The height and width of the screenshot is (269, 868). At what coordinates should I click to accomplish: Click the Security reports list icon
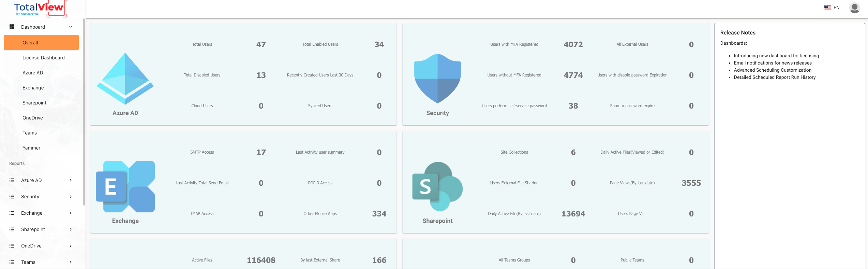12,197
